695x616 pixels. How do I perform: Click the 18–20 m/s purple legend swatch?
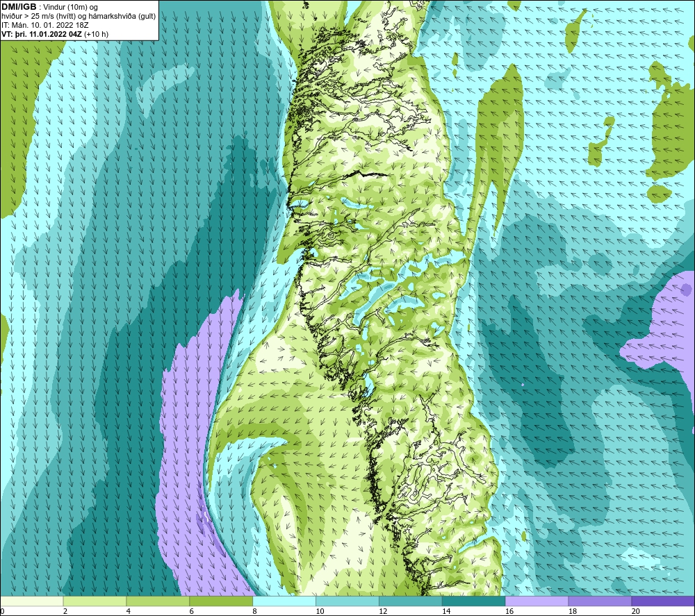(600, 601)
